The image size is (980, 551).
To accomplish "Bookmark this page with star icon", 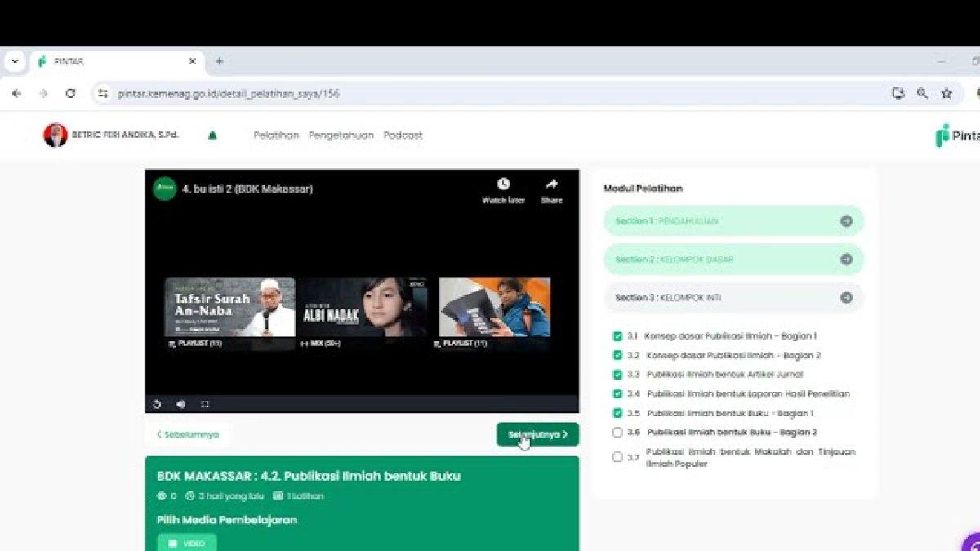I will click(x=947, y=94).
